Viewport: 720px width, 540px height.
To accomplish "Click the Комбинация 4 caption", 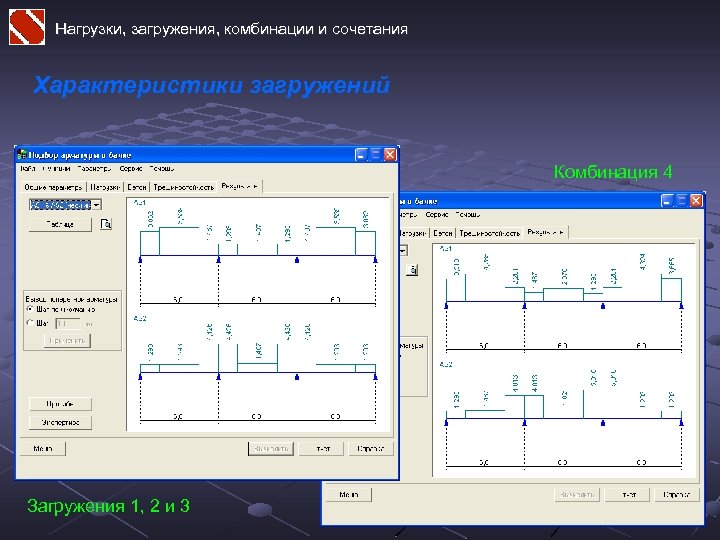I will pos(613,172).
